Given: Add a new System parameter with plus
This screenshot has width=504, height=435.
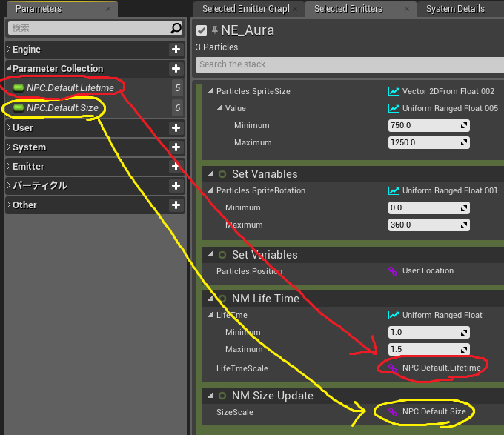Looking at the screenshot, I should pos(176,147).
